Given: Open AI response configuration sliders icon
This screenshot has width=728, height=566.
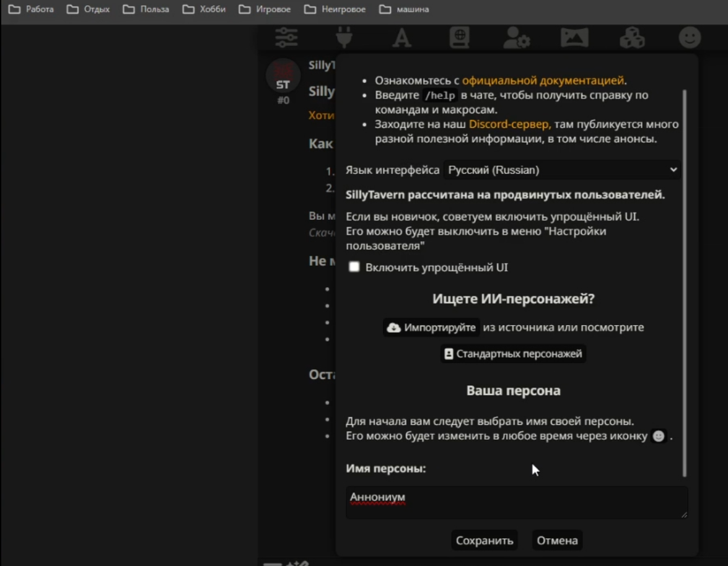Looking at the screenshot, I should coord(286,38).
